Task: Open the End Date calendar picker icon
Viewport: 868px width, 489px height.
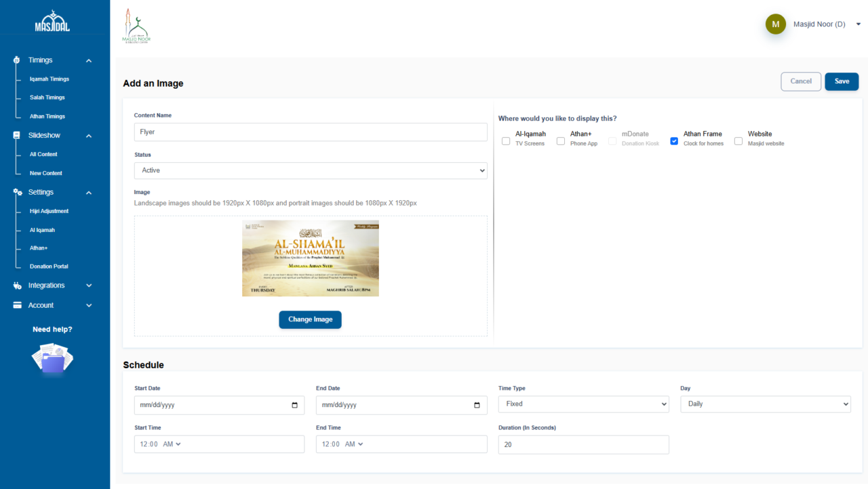Action: pyautogui.click(x=477, y=406)
